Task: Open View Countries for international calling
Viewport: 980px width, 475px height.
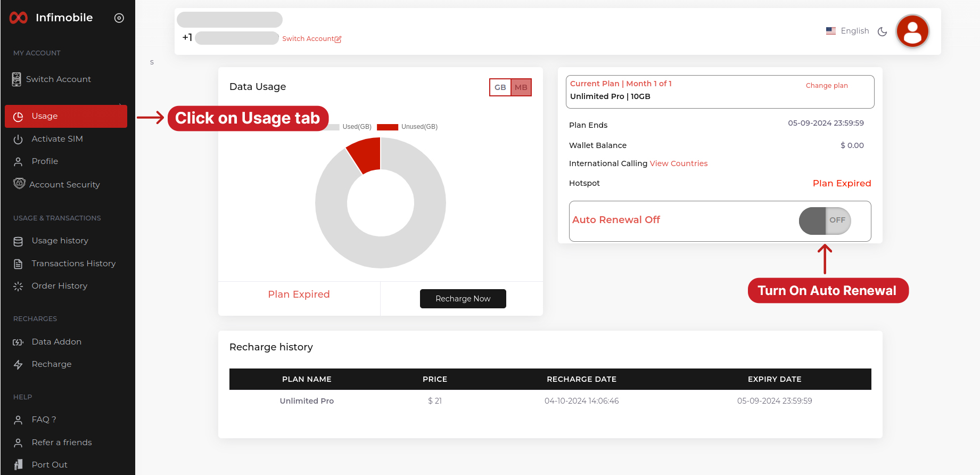Action: [x=678, y=163]
